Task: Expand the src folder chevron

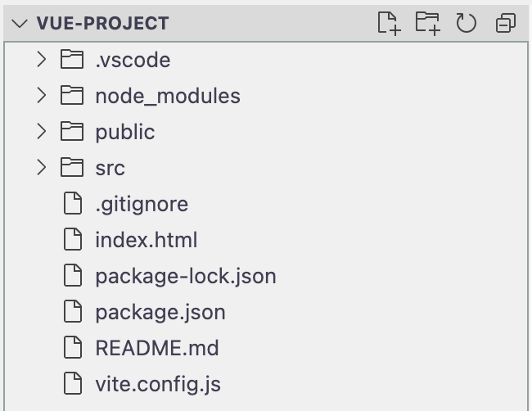Action: 42,168
